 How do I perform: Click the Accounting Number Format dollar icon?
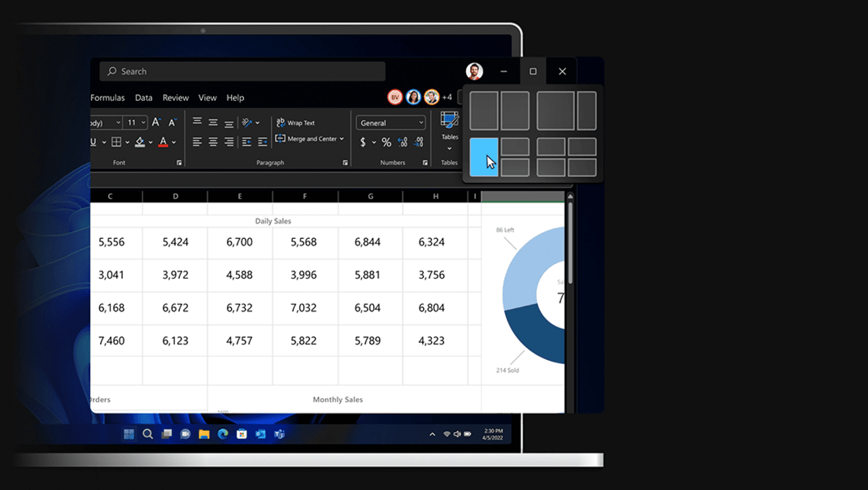pos(363,143)
